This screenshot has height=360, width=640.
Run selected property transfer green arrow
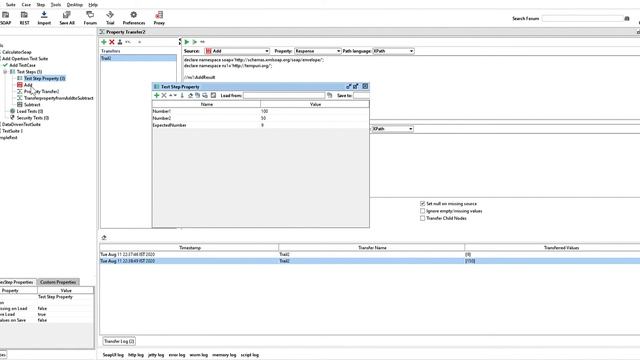[187, 42]
